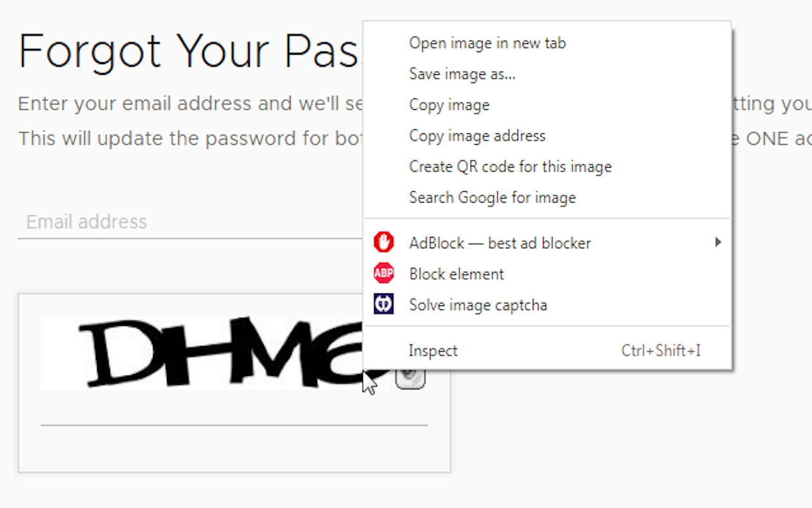
Task: Select 'Solve image captcha' text entry
Action: [478, 305]
